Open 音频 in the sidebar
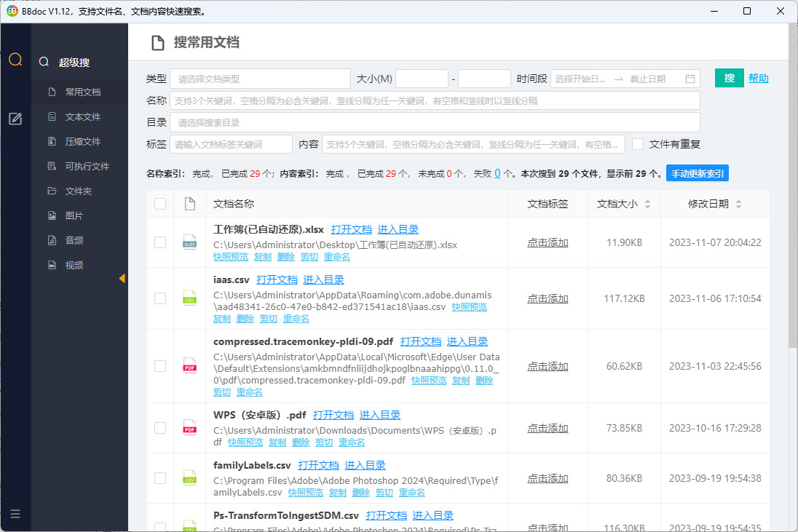This screenshot has width=798, height=532. point(79,240)
